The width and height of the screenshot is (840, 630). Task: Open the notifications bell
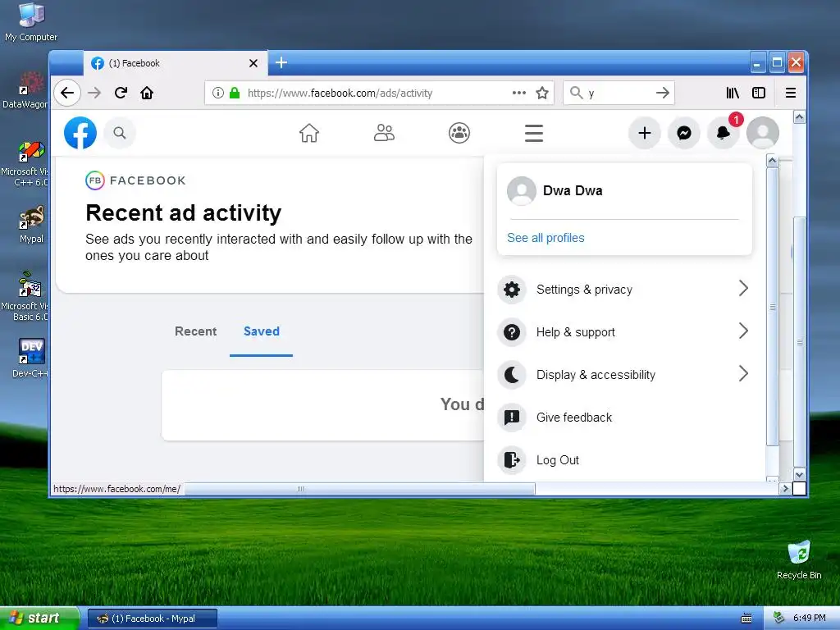724,133
